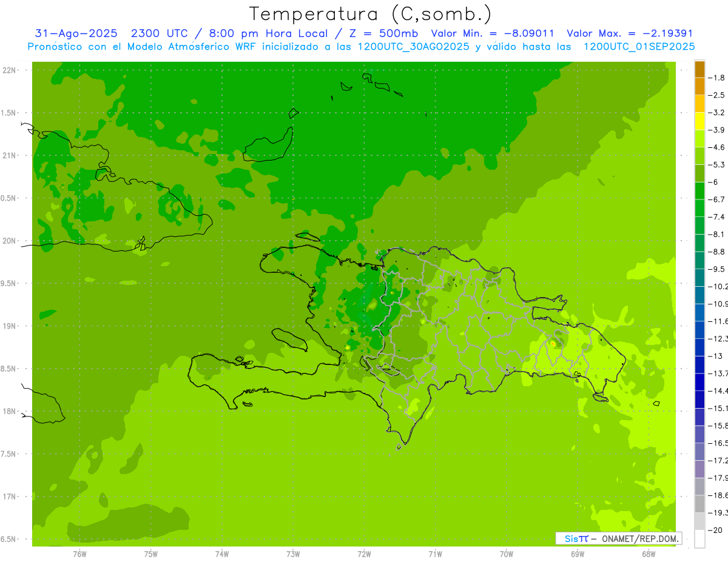Click the '1200UTC_01SEP2025' valid-until time text
Screen dimensions: 728x562
click(639, 47)
